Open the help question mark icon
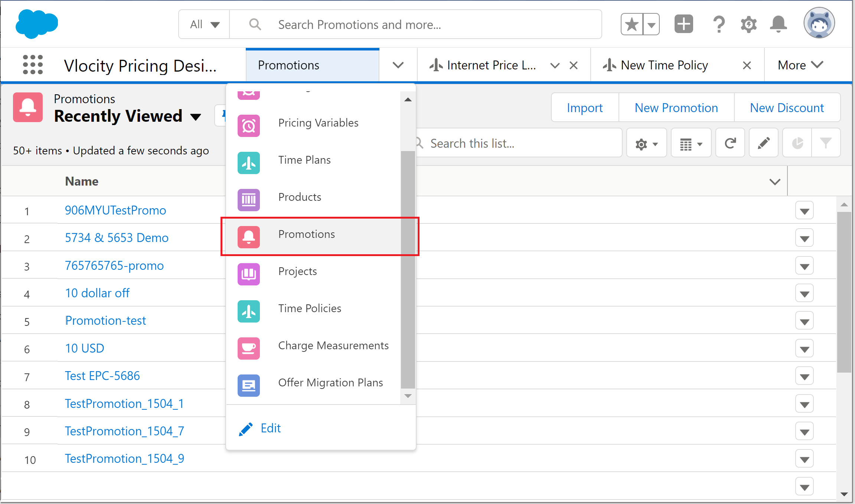855x504 pixels. coord(719,24)
